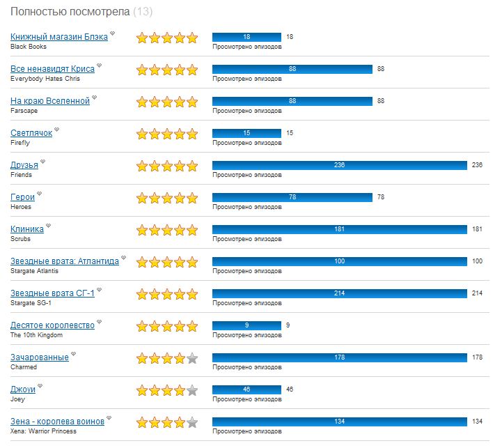This screenshot has height=448, width=502.
Task: Click the Everybody Hates Chris subtitle text
Action: click(x=45, y=79)
